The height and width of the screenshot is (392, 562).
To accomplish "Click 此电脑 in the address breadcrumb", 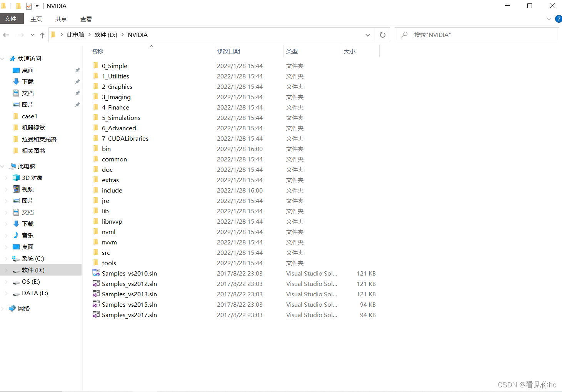I will pos(75,35).
